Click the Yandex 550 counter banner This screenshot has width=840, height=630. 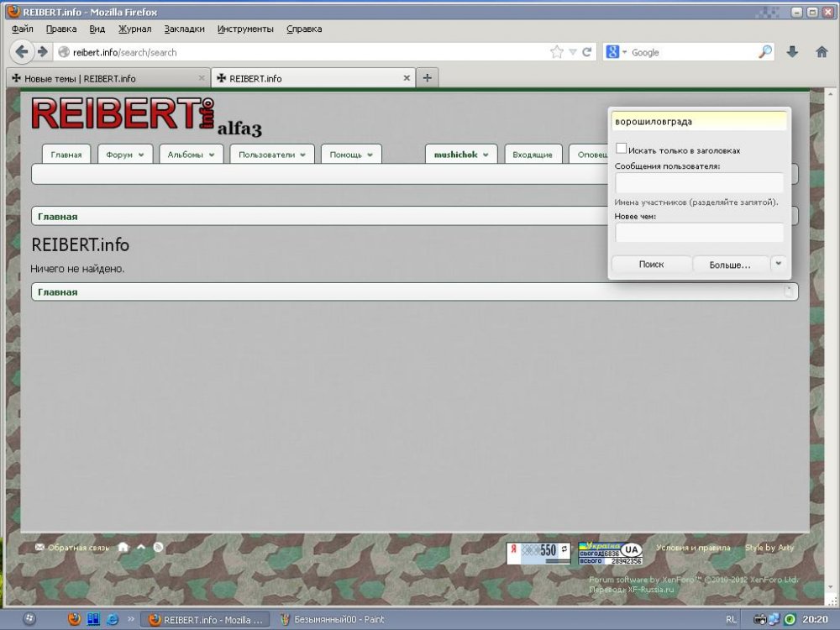(538, 553)
